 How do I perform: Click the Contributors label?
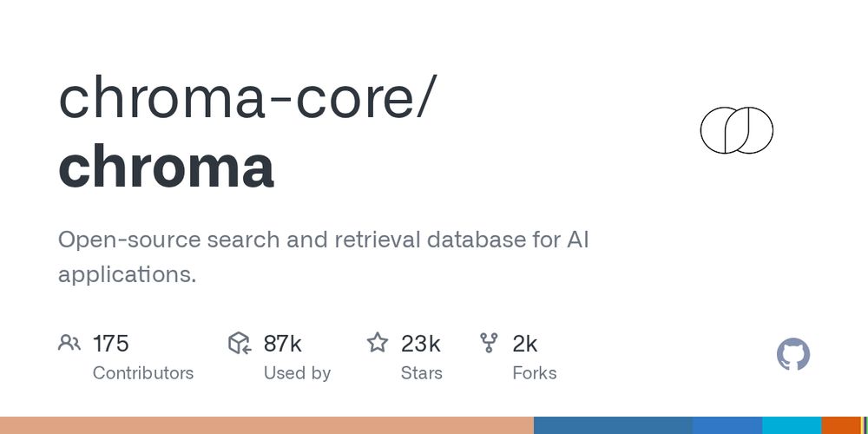143,373
